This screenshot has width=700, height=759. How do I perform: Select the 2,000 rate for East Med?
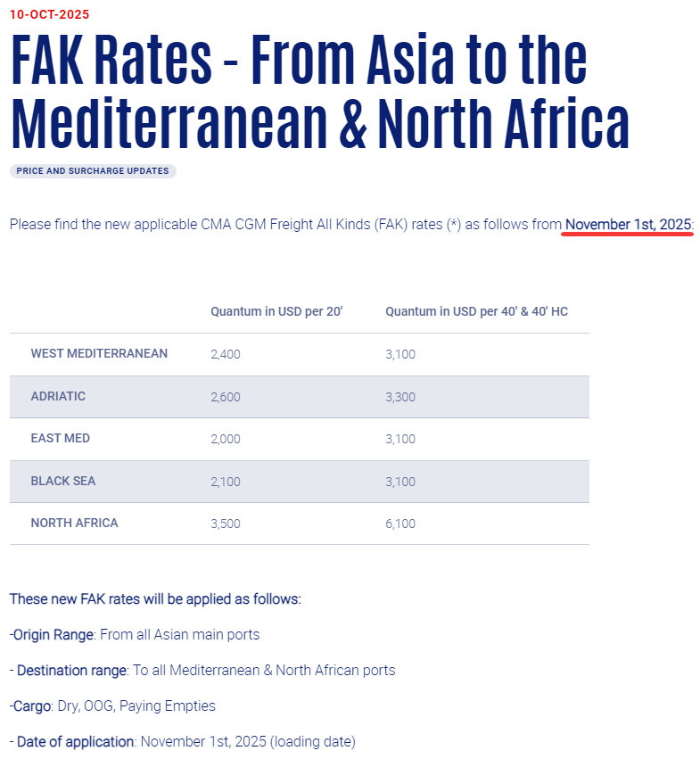[x=226, y=439]
